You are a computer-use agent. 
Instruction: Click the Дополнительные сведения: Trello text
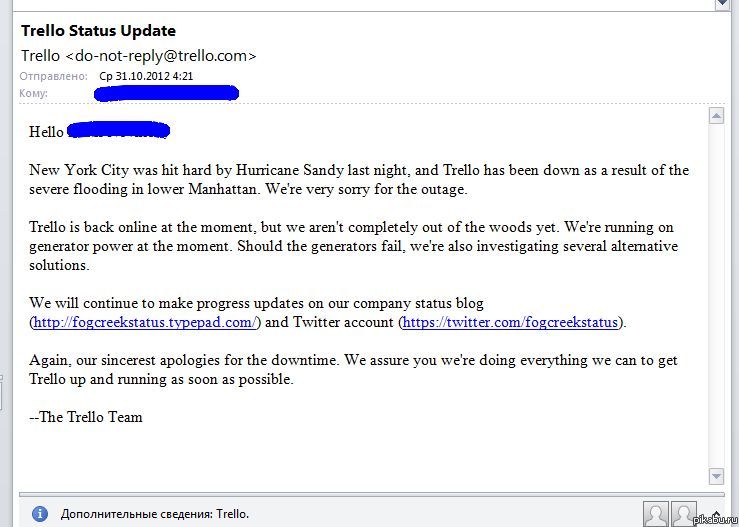pyautogui.click(x=155, y=514)
